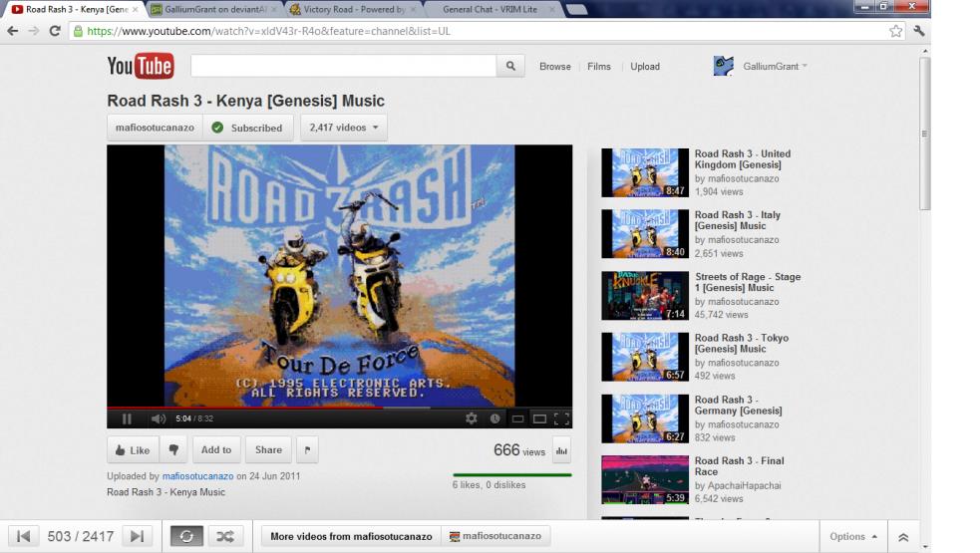Open the mafiosotucanazo uploader link
The image size is (980, 553).
(197, 476)
